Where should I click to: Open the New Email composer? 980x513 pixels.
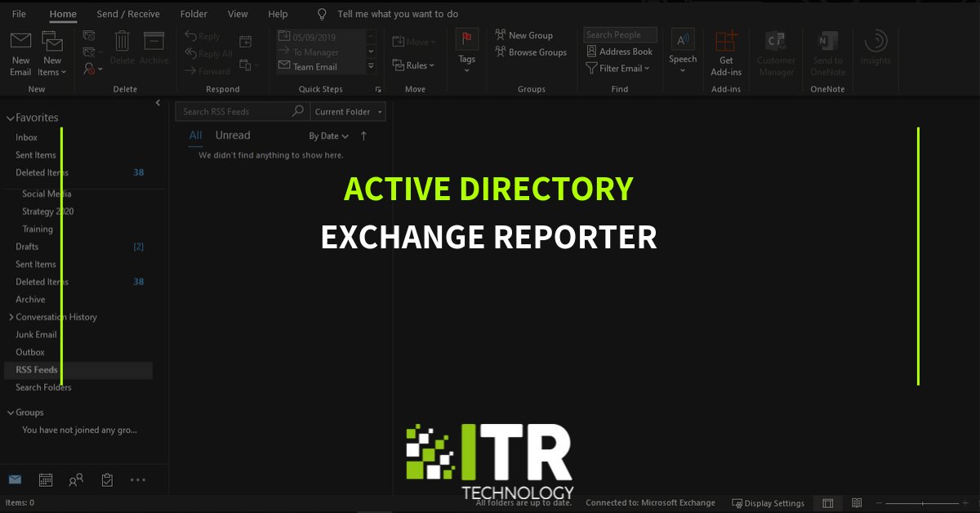point(20,49)
